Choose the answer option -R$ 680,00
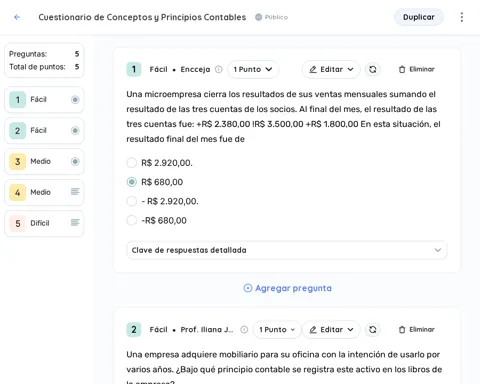This screenshot has width=480, height=384. pyautogui.click(x=132, y=220)
